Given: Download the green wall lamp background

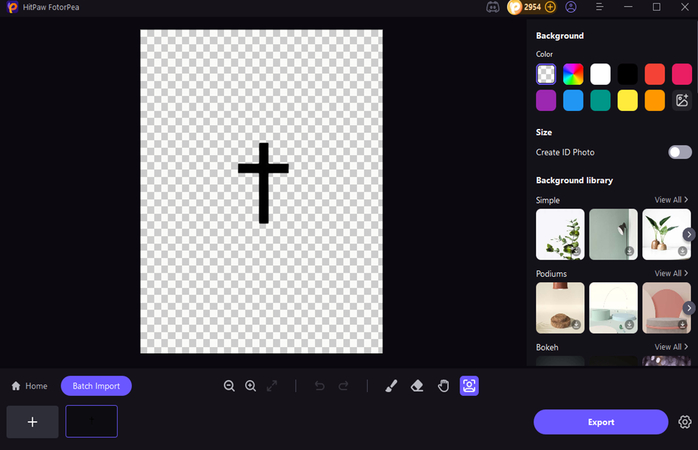Looking at the screenshot, I should click(x=629, y=251).
